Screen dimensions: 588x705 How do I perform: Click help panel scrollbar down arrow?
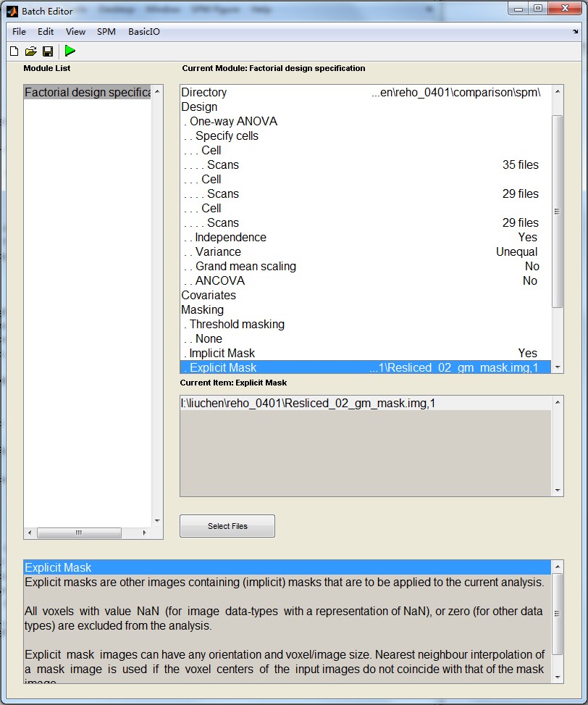558,677
